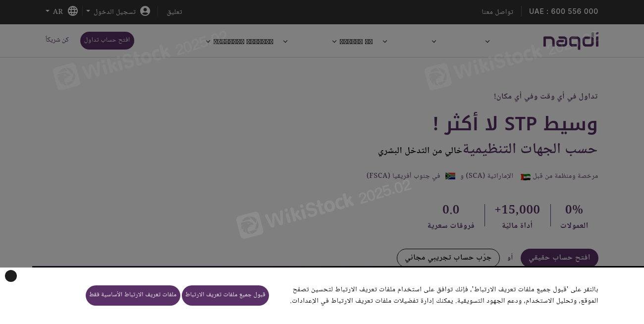Viewport: 644px width, 324px height.
Task: Expand the nav menu chevron nearest the logo
Action: [487, 42]
